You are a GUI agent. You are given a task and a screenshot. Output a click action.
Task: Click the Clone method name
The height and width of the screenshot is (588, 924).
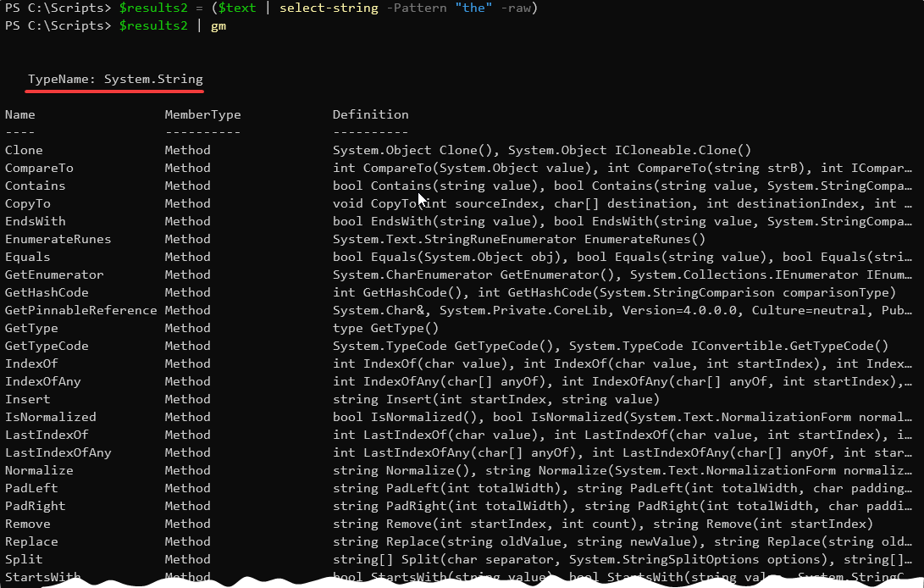(x=24, y=150)
